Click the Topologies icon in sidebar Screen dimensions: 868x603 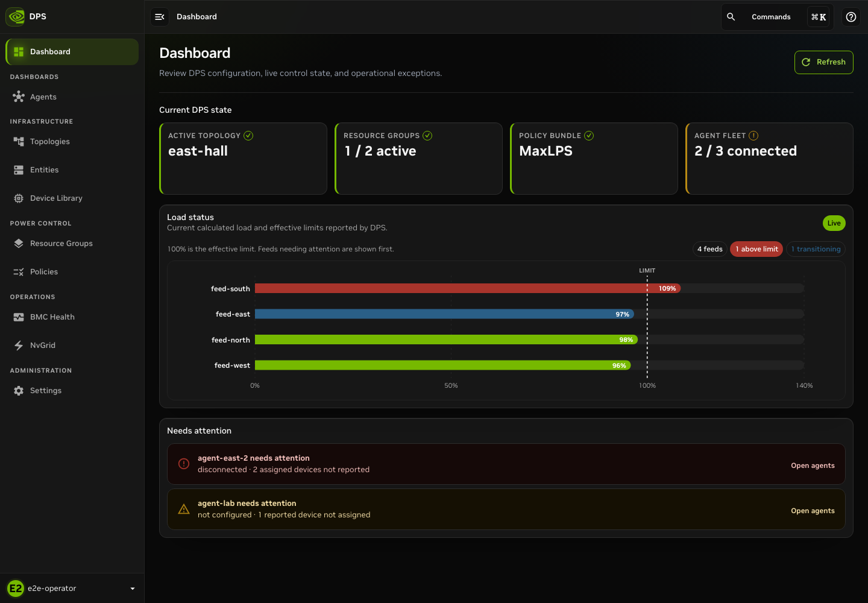tap(19, 141)
